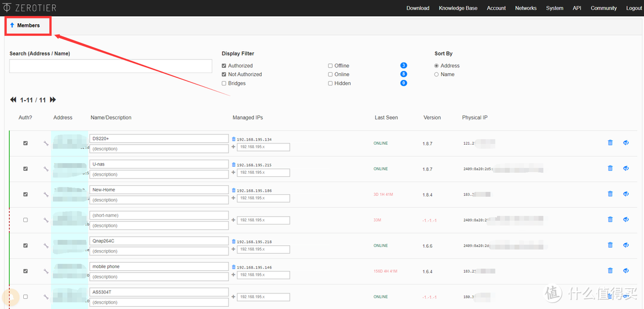
Task: Delete the Qnap264C member entry
Action: (609, 245)
